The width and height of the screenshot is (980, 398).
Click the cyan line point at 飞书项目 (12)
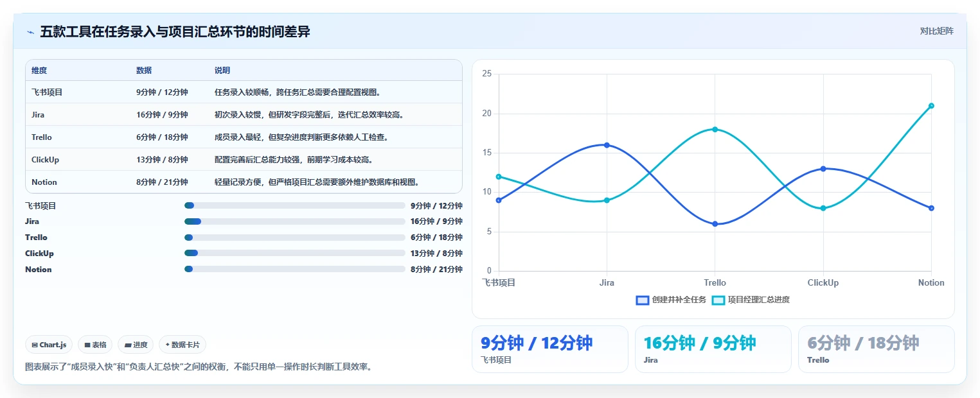(499, 177)
